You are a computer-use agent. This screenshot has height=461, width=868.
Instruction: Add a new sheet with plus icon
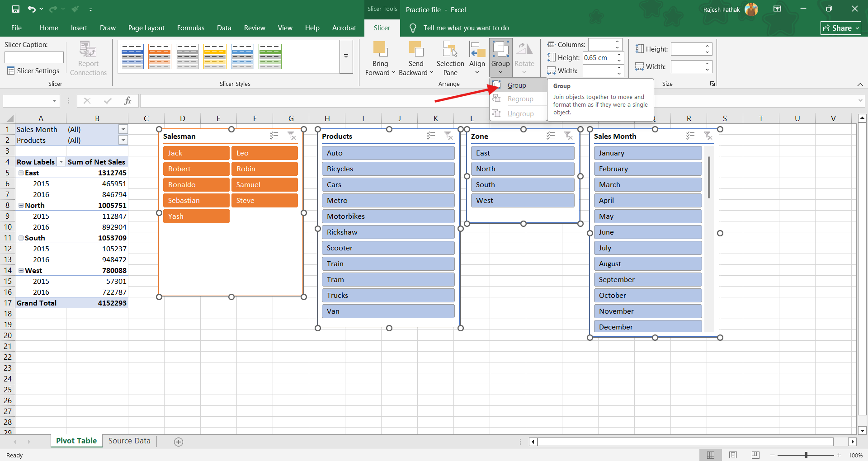click(179, 442)
